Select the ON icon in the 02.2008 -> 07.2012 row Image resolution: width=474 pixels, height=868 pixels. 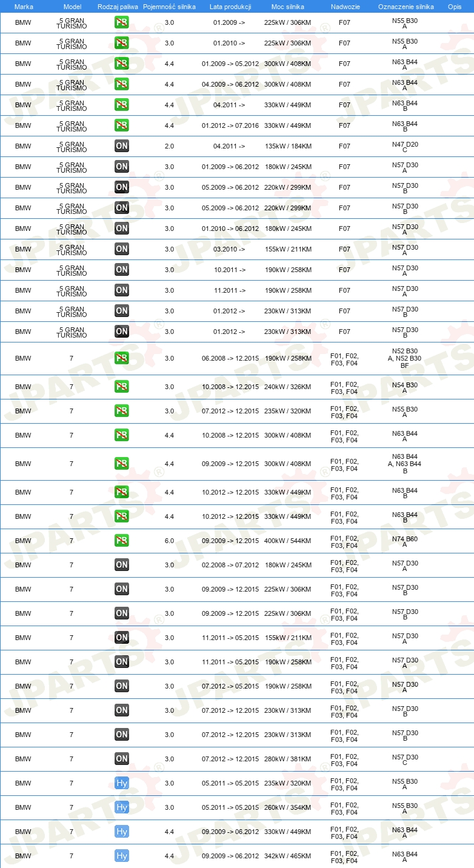pyautogui.click(x=122, y=565)
